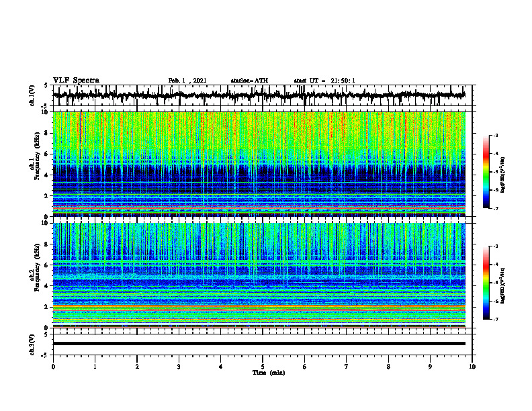Click the "2" tick on the time axis
The width and height of the screenshot is (532, 411).
click(137, 367)
